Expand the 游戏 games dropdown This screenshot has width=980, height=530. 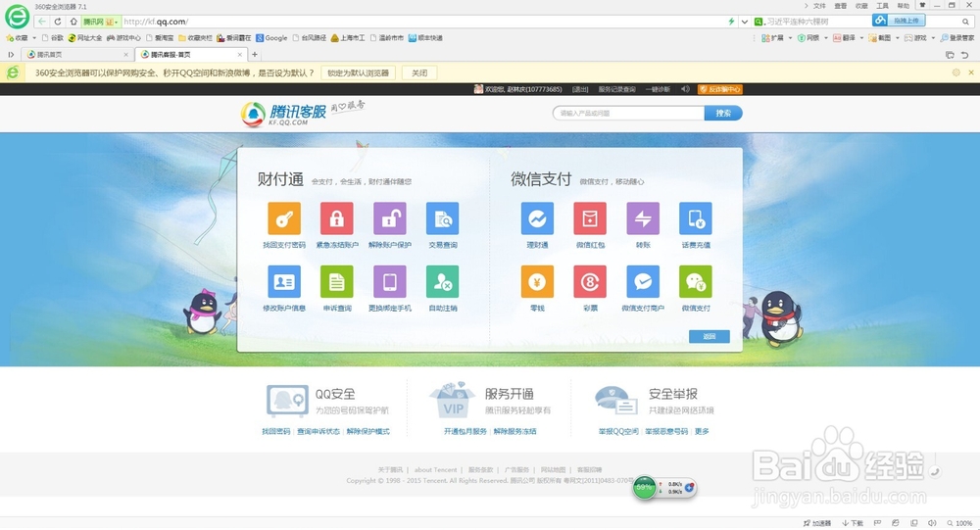(x=933, y=38)
